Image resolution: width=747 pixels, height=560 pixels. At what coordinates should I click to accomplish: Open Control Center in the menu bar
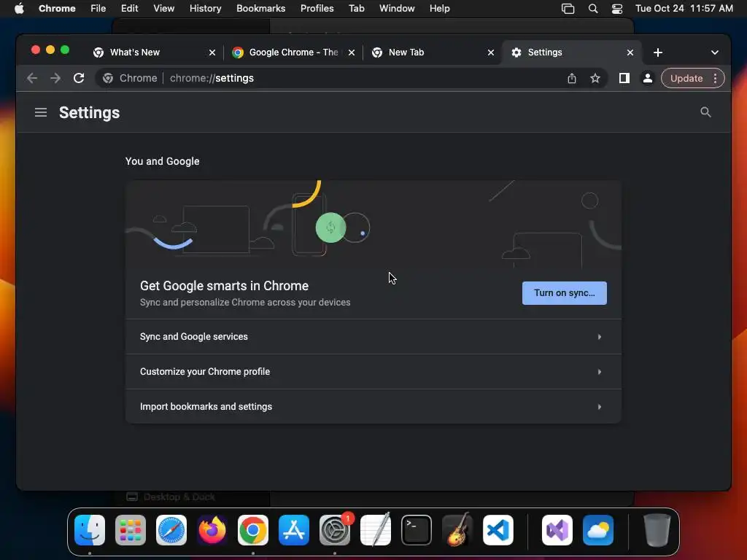617,9
